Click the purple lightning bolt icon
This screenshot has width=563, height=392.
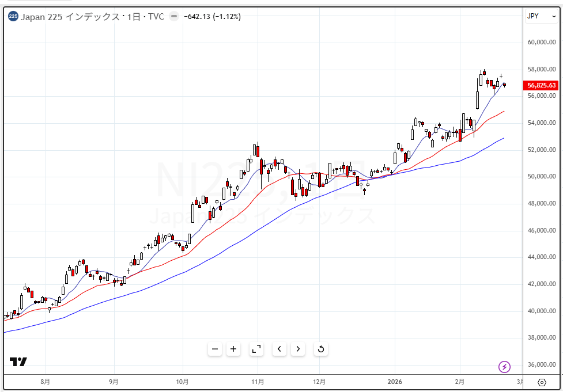point(504,367)
